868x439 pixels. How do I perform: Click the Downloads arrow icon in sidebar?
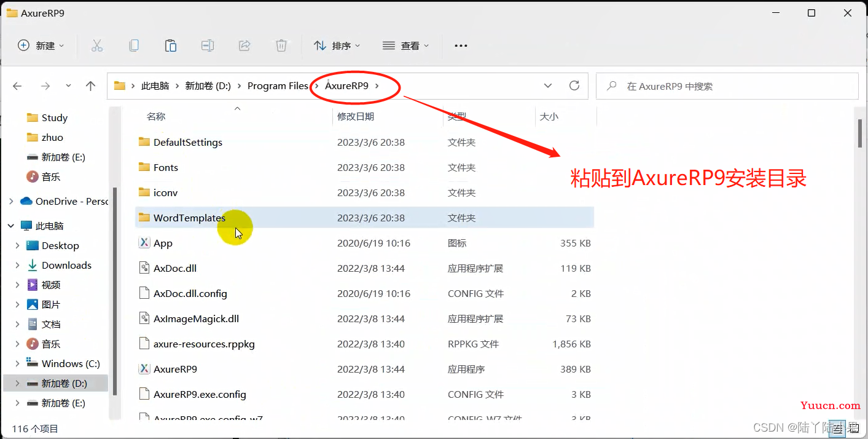pyautogui.click(x=33, y=265)
